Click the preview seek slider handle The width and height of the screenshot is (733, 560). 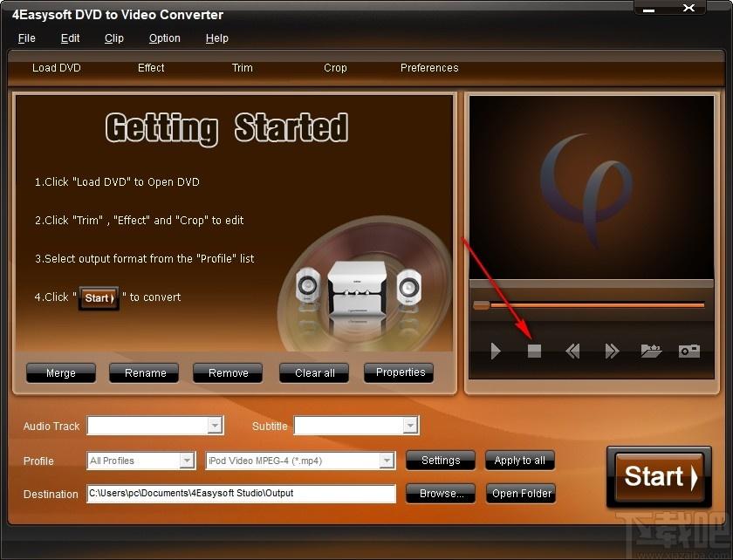point(481,304)
